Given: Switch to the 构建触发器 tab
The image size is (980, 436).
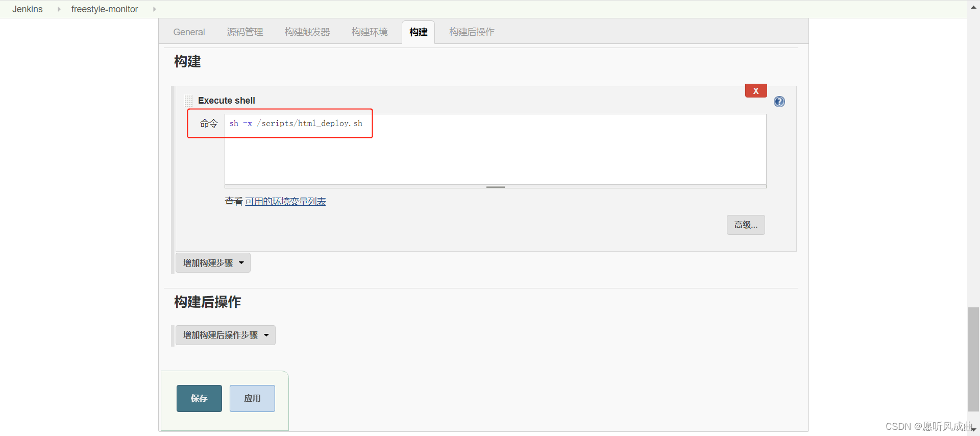Looking at the screenshot, I should (x=307, y=32).
